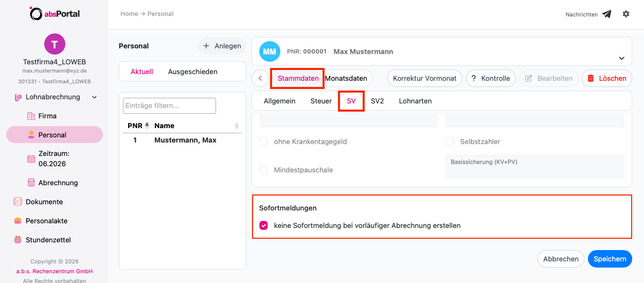Expand the Max Mustermann header chevron

[x=621, y=58]
